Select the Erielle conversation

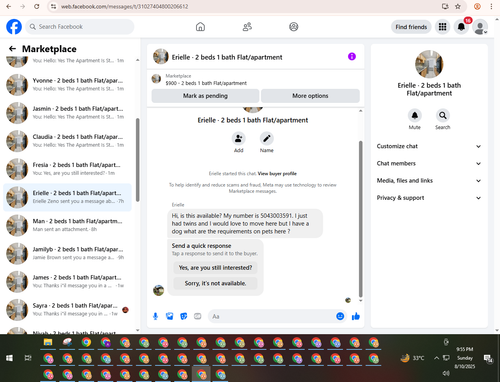pyautogui.click(x=67, y=197)
